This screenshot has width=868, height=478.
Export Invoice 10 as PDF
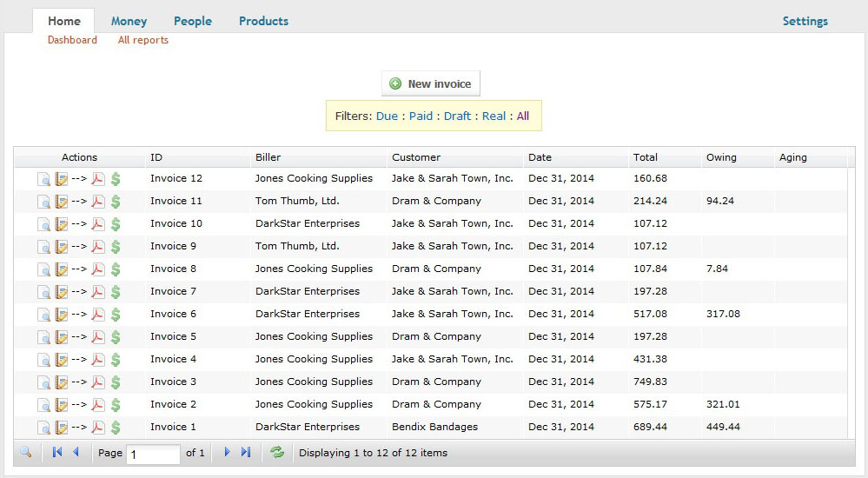pos(98,224)
